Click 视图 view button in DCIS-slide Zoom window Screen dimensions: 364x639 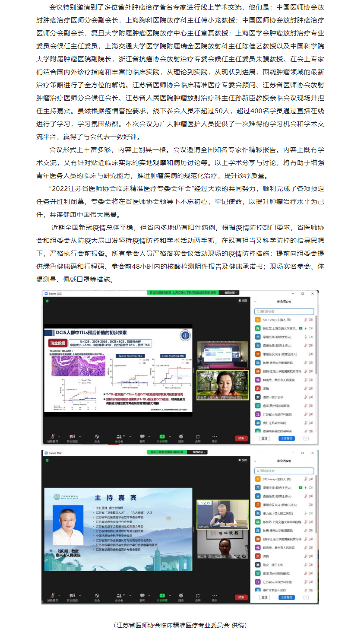[x=243, y=301]
